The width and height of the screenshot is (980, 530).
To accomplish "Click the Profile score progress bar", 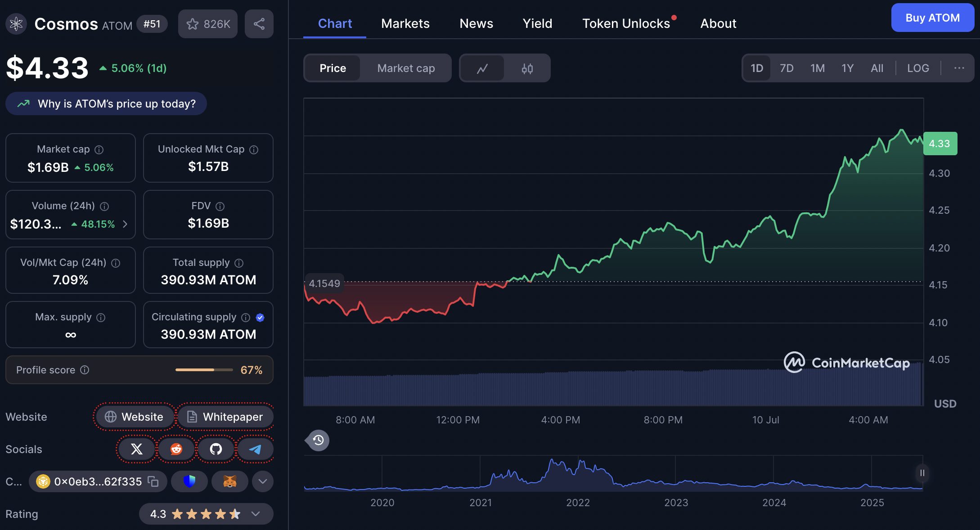I will click(x=204, y=370).
